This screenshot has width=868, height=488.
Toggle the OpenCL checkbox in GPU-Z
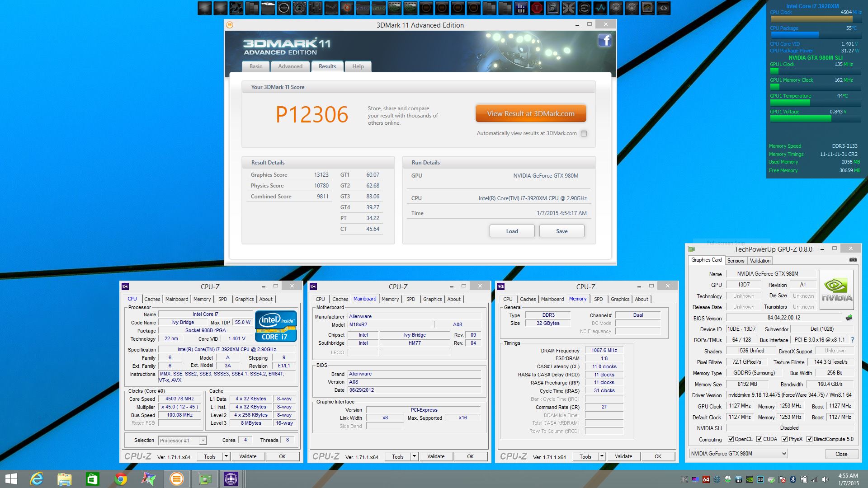click(x=731, y=439)
